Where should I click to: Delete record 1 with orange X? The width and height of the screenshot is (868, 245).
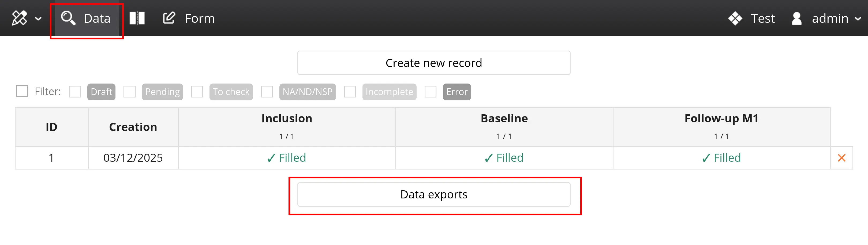click(x=841, y=158)
